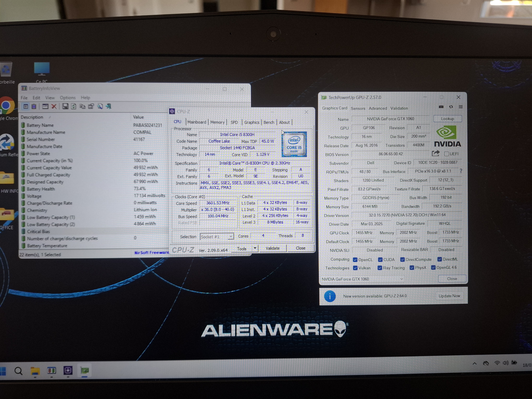
Task: Click the Close button in GPU-Z
Action: pyautogui.click(x=452, y=279)
